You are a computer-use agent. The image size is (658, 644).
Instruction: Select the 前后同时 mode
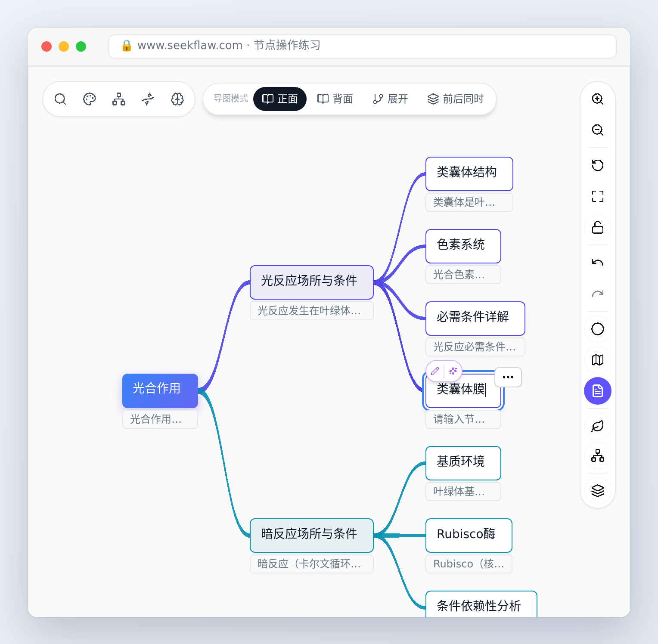coord(456,99)
